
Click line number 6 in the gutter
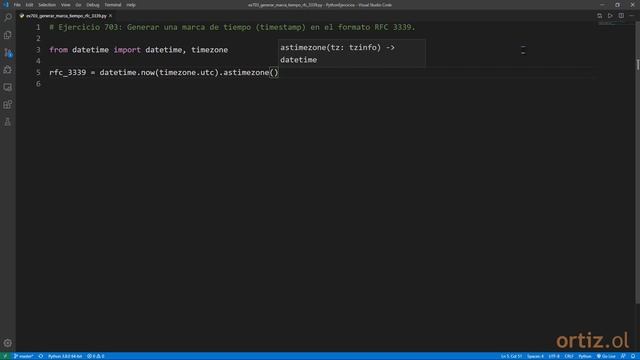[x=38, y=84]
